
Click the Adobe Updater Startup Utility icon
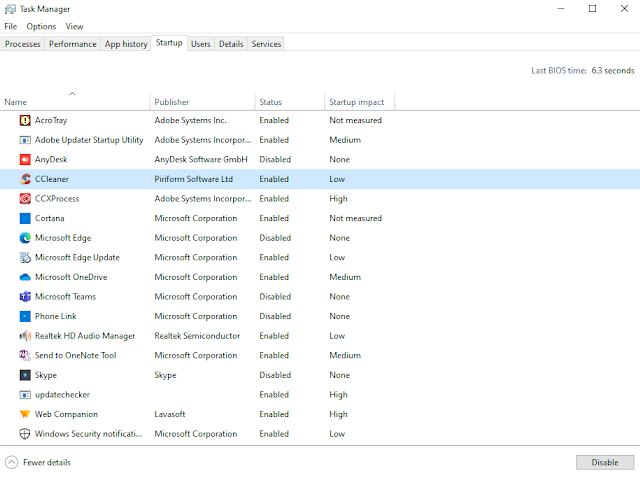tap(25, 140)
